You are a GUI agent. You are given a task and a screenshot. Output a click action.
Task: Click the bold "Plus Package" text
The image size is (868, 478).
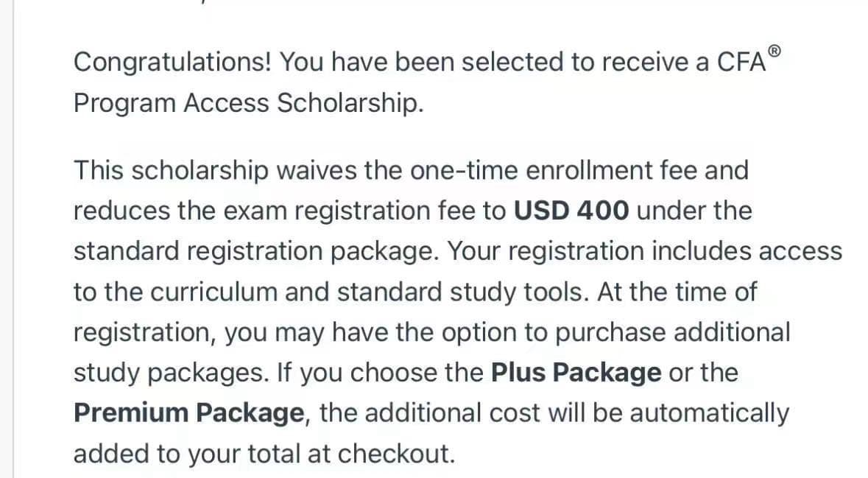576,373
